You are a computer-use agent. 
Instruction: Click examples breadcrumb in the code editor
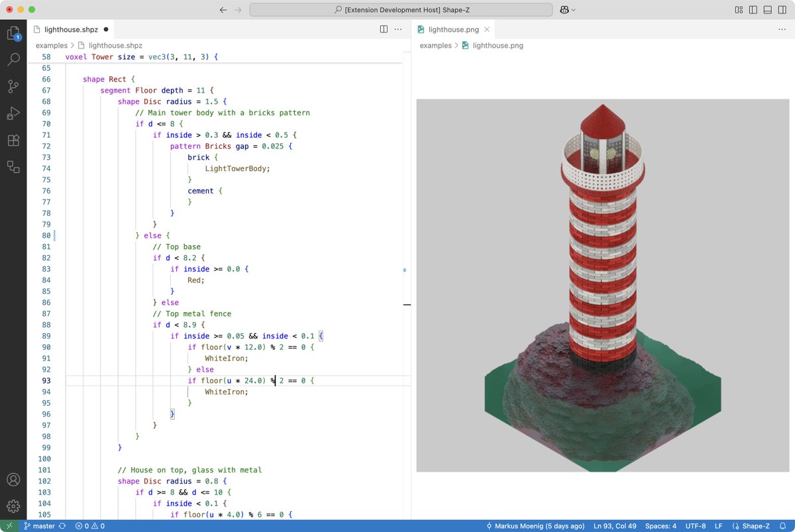52,46
